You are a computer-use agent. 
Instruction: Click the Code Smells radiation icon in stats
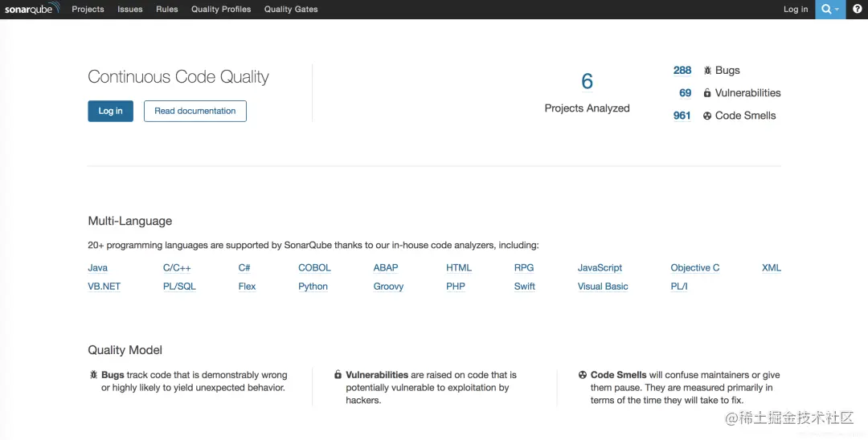[707, 116]
